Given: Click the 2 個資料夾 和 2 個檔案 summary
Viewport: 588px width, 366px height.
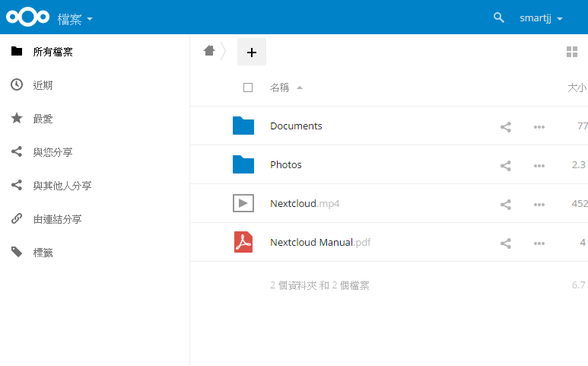Looking at the screenshot, I should coord(319,285).
